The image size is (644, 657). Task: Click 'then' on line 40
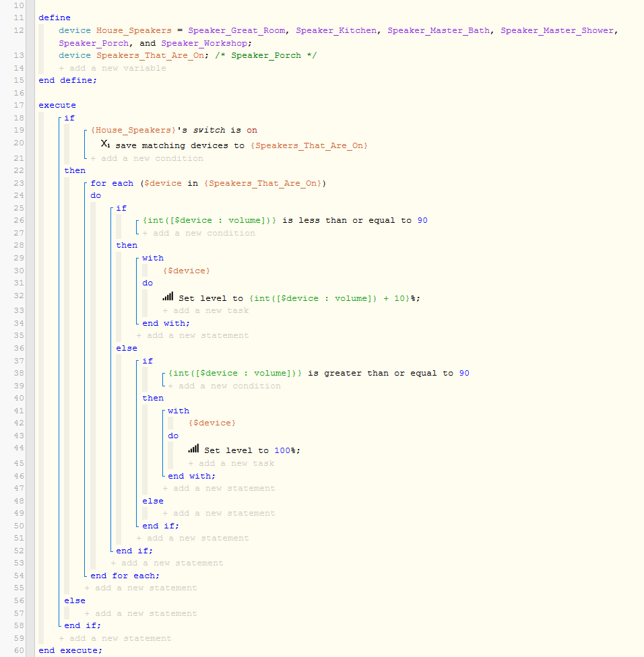coord(153,398)
